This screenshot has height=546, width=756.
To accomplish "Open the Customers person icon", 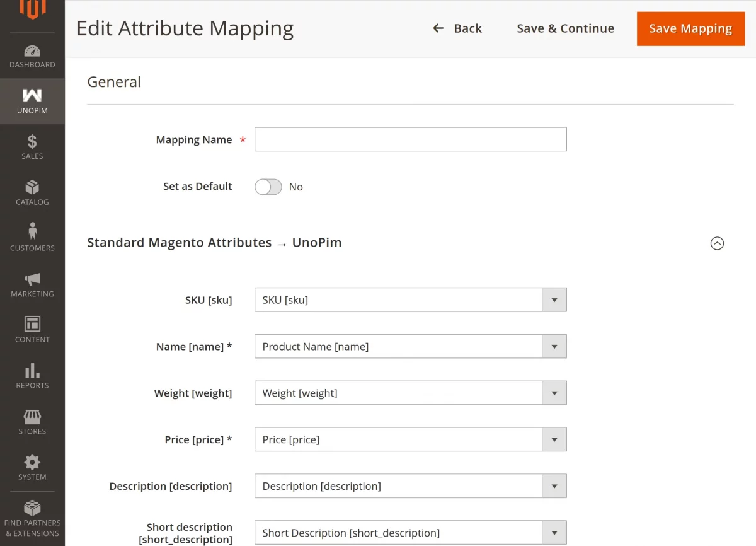I will [32, 231].
